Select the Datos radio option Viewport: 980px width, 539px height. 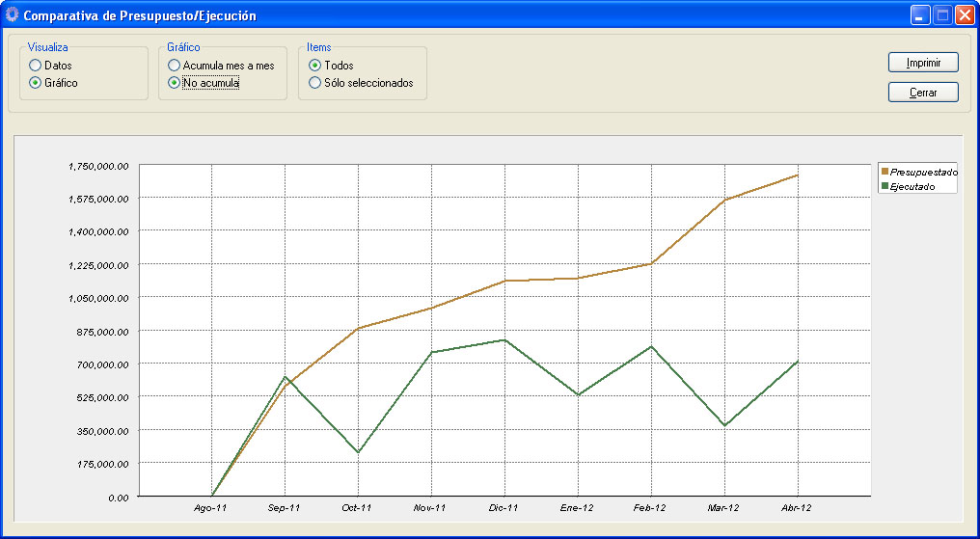tap(35, 66)
